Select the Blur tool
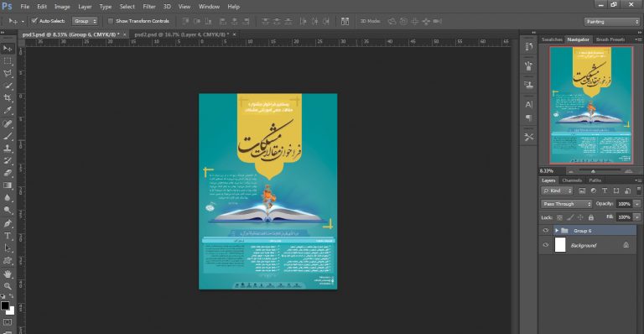The width and height of the screenshot is (644, 334). [x=8, y=197]
